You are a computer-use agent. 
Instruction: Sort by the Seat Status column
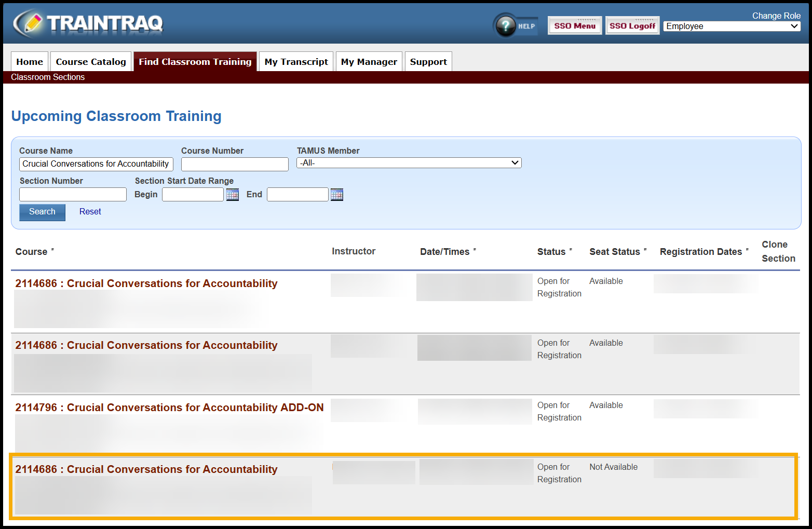click(615, 252)
